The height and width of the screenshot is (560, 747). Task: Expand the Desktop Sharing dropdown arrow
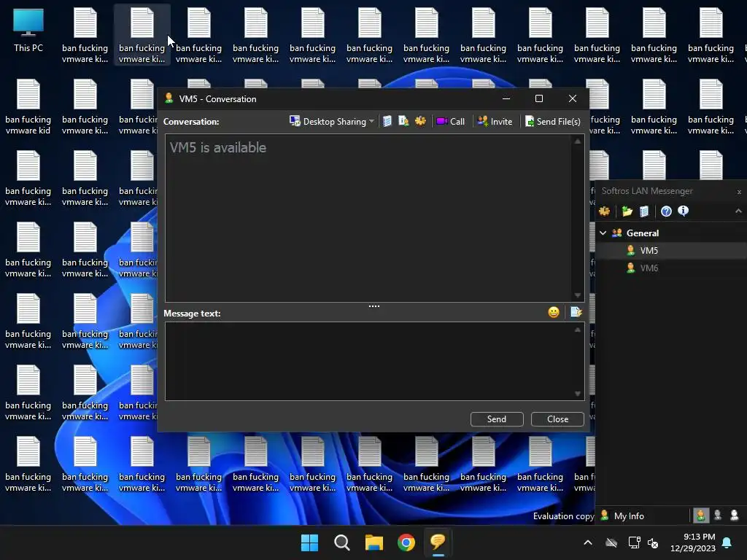[x=371, y=122]
